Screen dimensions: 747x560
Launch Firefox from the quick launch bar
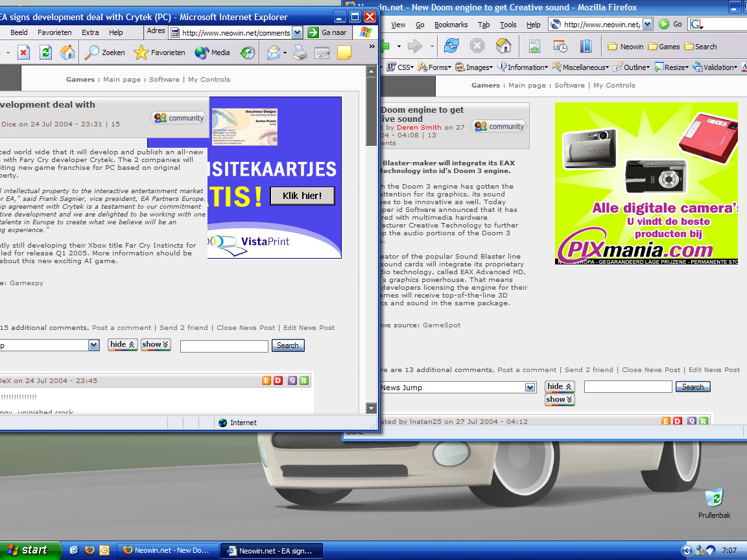point(89,550)
